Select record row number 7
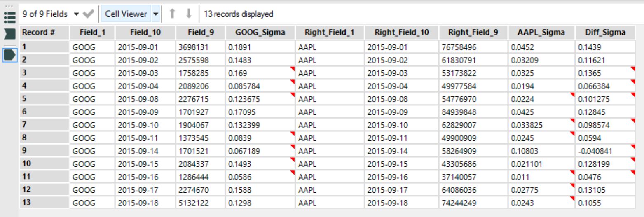The image size is (644, 217). coord(44,125)
